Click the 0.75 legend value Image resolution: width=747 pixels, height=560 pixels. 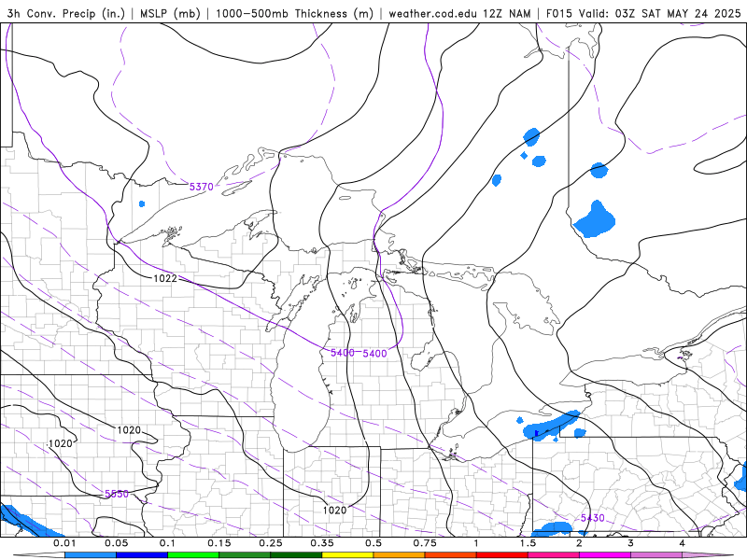coord(425,543)
